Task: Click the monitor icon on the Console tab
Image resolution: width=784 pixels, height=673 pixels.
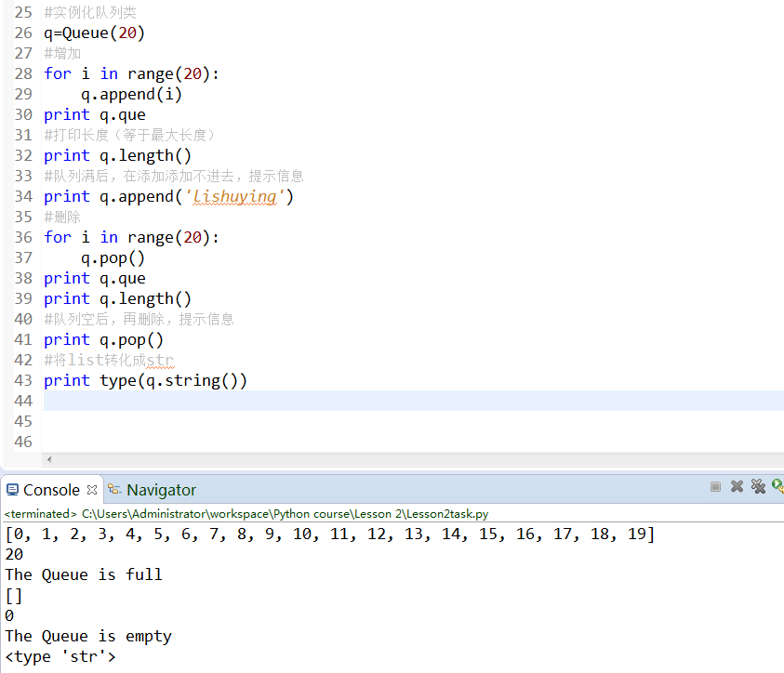Action: coord(12,490)
